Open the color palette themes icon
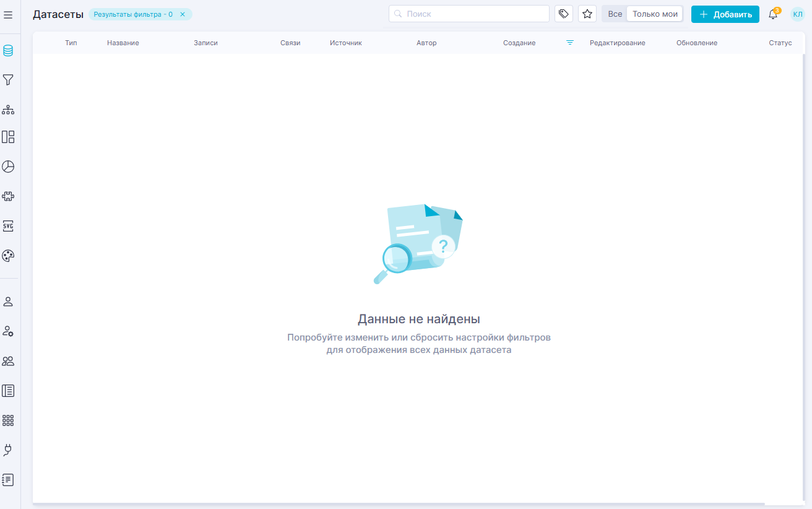 (8, 256)
